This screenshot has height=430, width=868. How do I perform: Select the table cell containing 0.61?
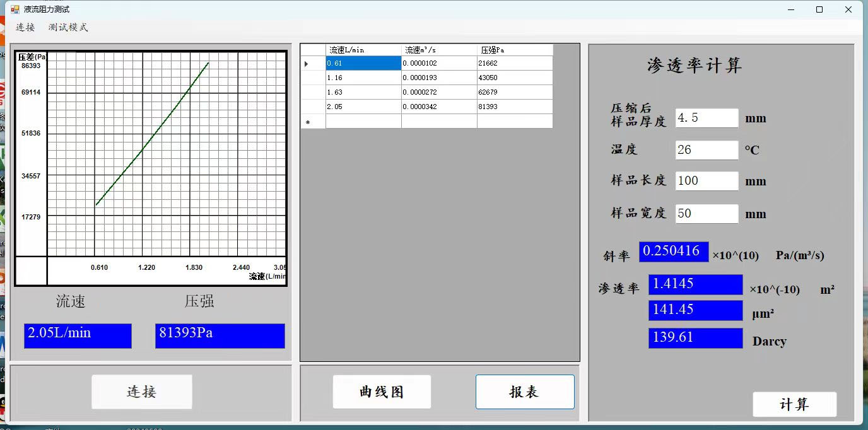pos(363,63)
